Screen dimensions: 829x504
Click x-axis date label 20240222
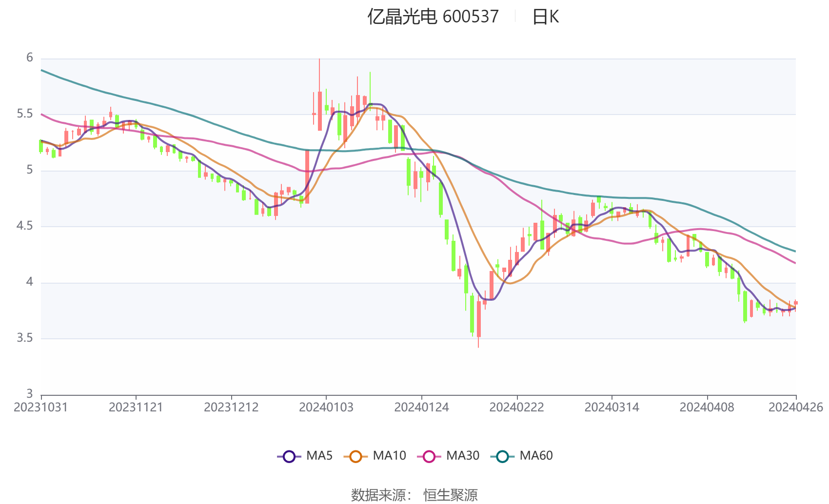(517, 407)
